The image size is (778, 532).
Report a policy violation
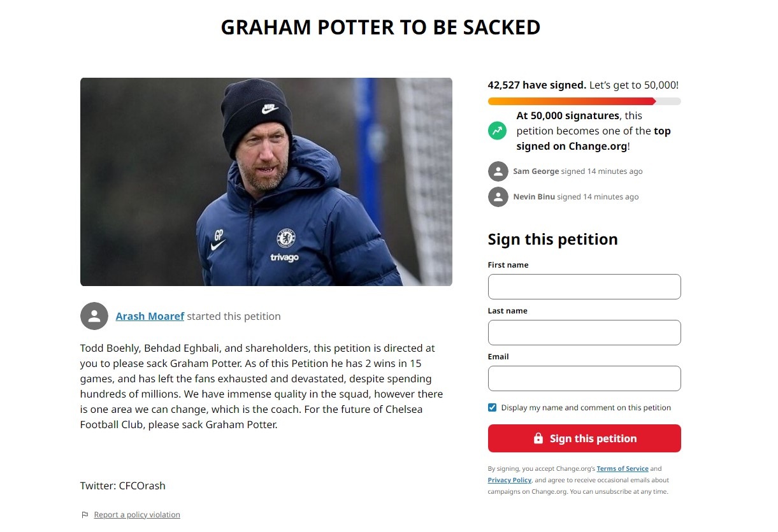click(x=136, y=514)
